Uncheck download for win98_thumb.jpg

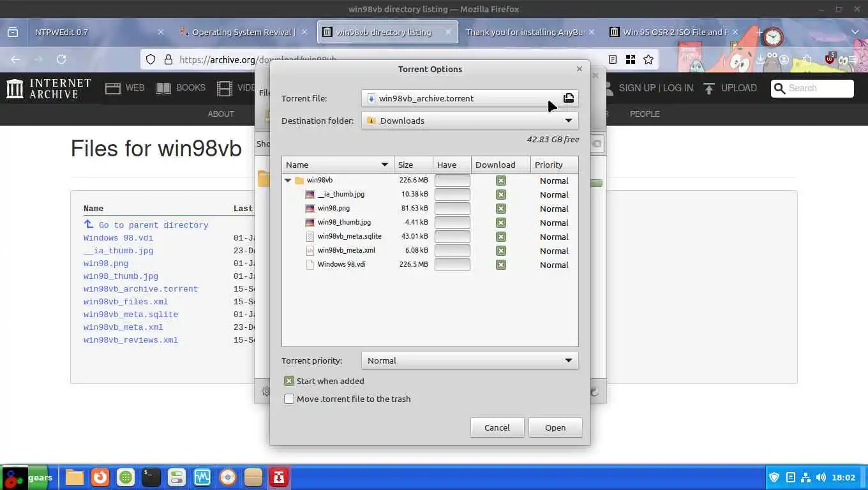tap(501, 223)
